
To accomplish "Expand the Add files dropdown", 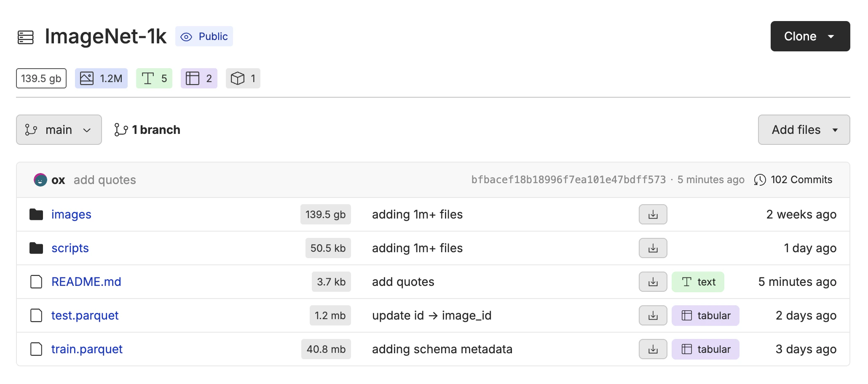I will (804, 130).
